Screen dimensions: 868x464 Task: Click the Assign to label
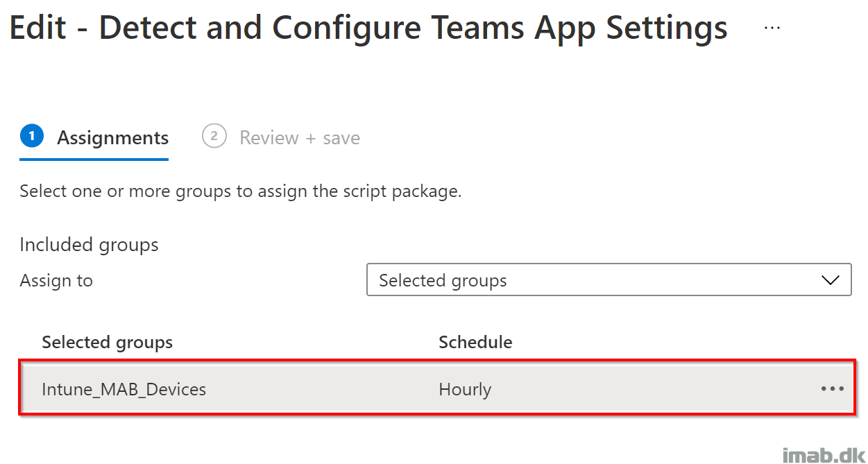tap(56, 280)
